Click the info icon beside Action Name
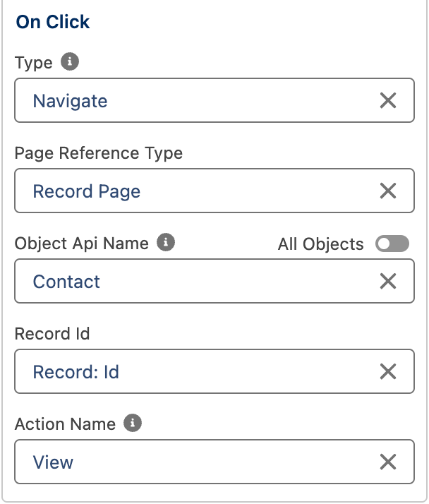 coord(133,424)
